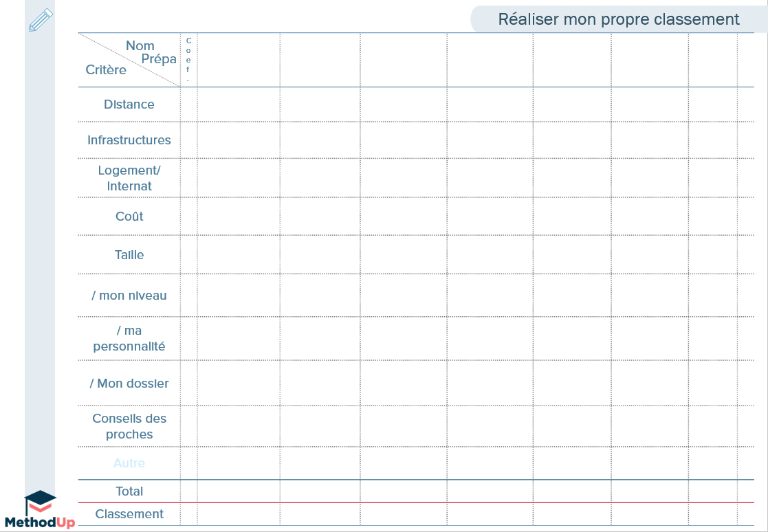
Task: Click the 'Coef.' column header
Action: tap(187, 58)
